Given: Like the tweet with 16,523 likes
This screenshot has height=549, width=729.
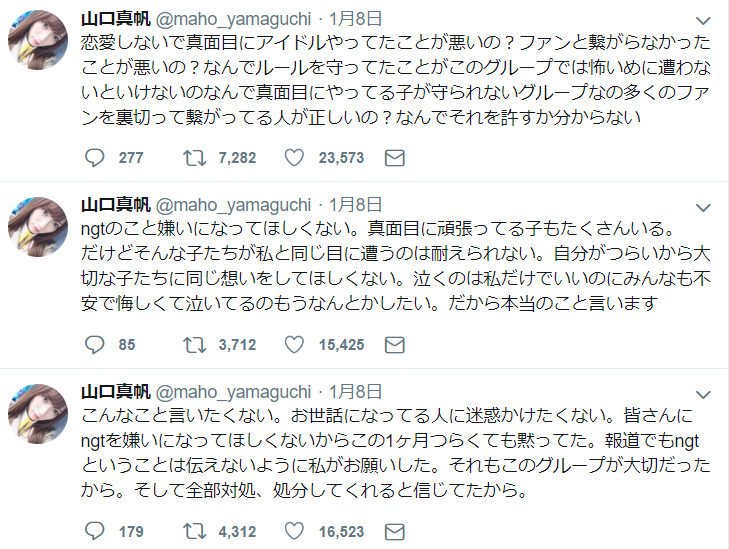Looking at the screenshot, I should point(295,531).
